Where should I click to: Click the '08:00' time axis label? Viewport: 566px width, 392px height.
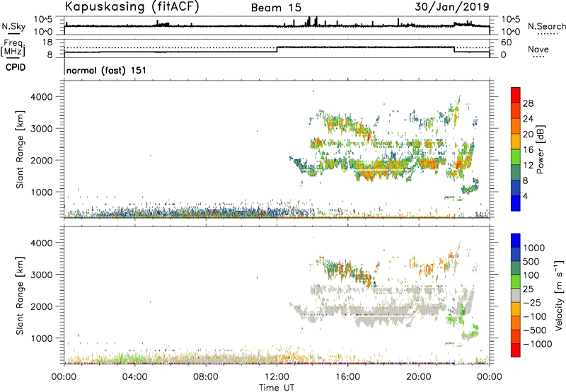(x=206, y=377)
